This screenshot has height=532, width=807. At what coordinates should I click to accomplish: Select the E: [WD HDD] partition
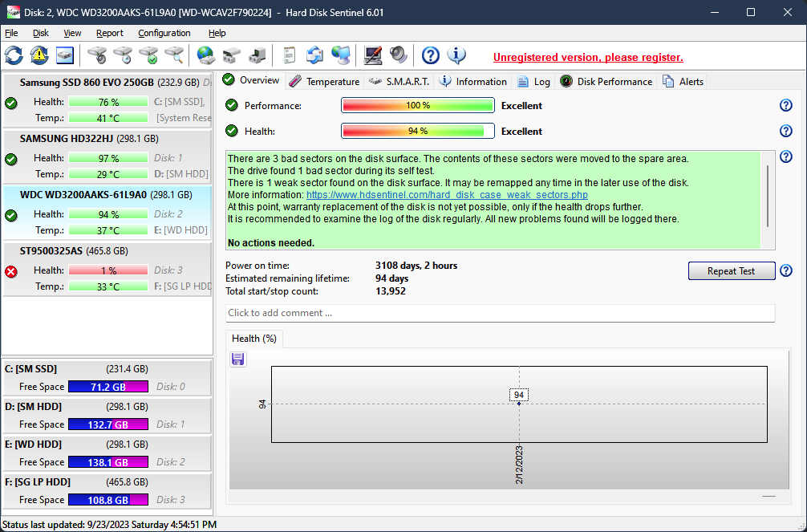point(107,453)
